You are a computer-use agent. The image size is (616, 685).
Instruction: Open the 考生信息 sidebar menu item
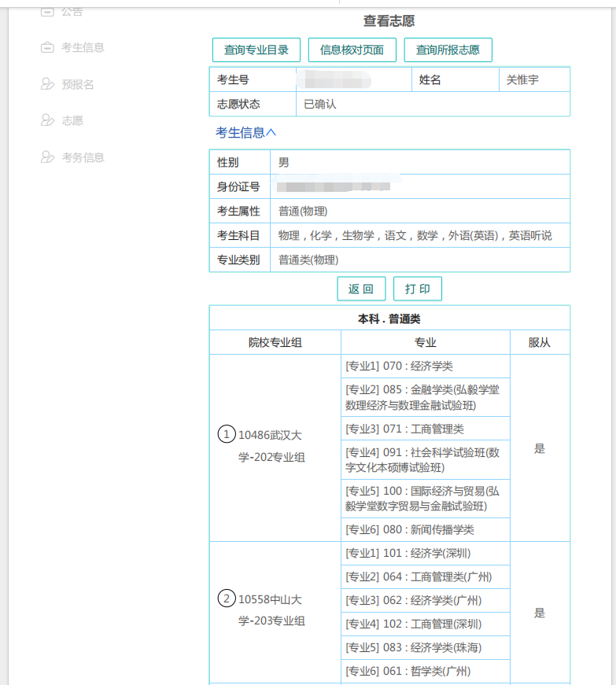[x=72, y=47]
